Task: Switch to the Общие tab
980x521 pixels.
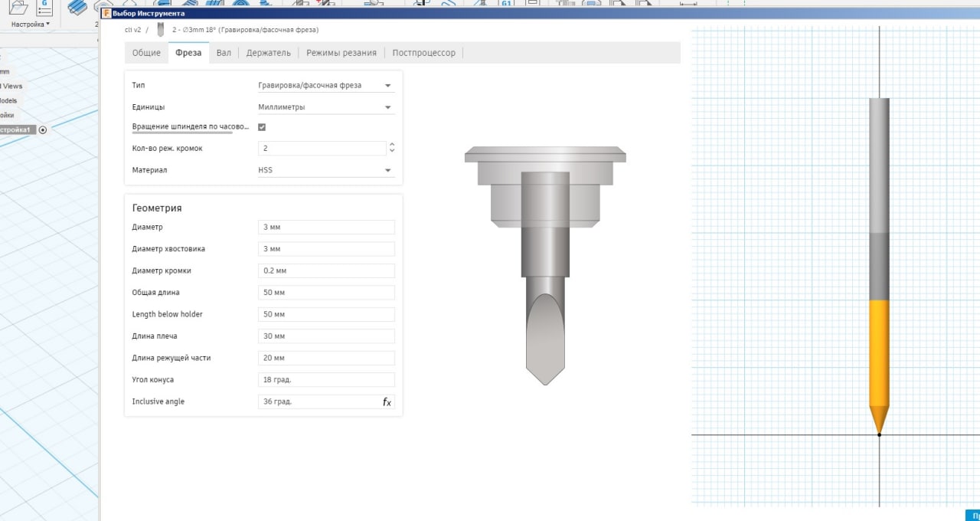Action: coord(146,53)
